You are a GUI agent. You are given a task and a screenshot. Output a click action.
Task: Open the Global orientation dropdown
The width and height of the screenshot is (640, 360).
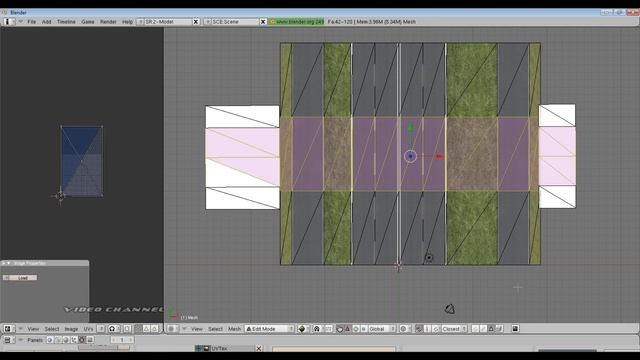tap(382, 329)
